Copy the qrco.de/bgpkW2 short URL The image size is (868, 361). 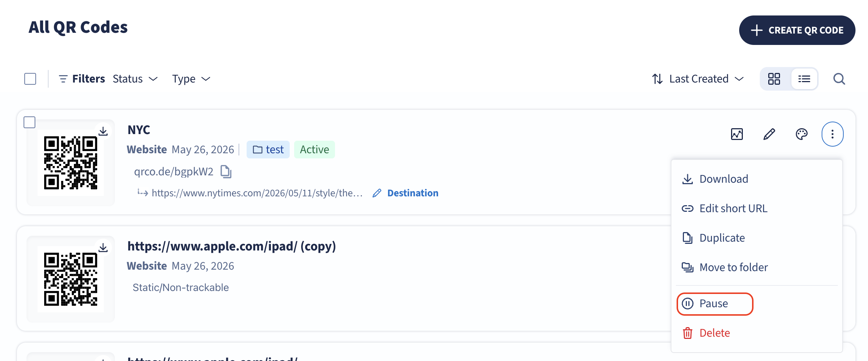click(226, 172)
